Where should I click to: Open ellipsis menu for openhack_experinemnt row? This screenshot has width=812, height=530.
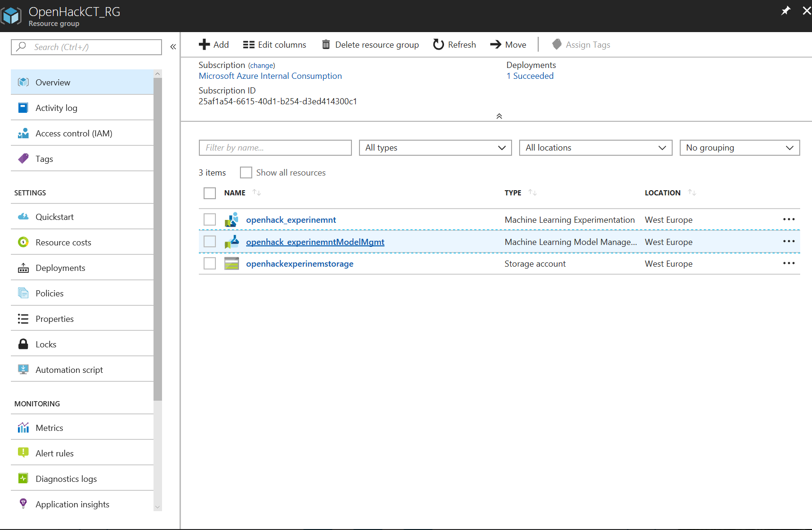coord(789,219)
